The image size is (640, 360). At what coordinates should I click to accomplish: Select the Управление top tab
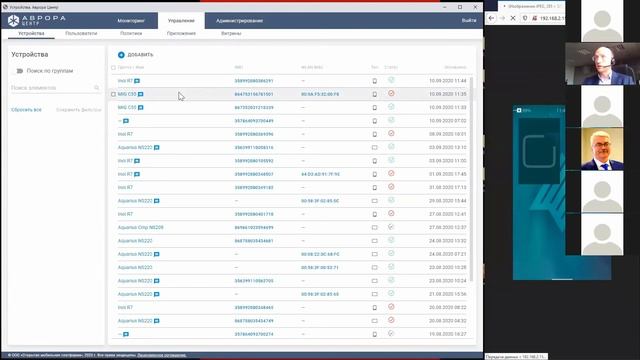181,21
